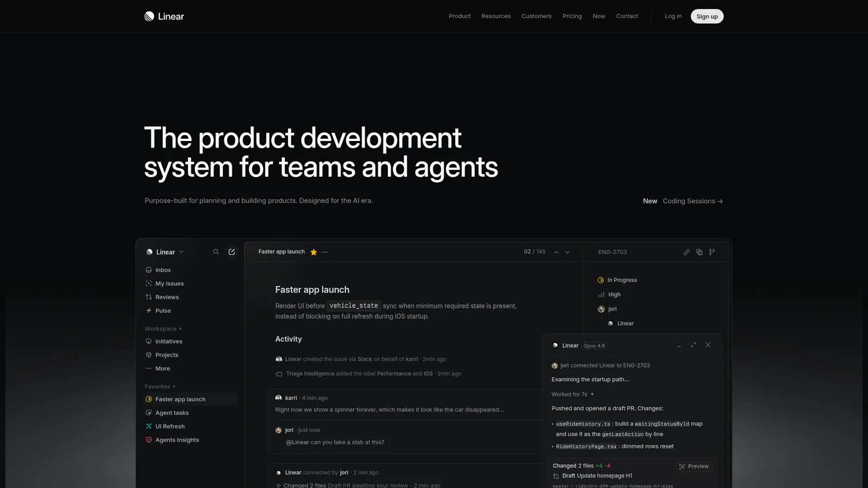The width and height of the screenshot is (868, 488).
Task: Collapse the Workspace section in the sidebar
Action: 163,329
